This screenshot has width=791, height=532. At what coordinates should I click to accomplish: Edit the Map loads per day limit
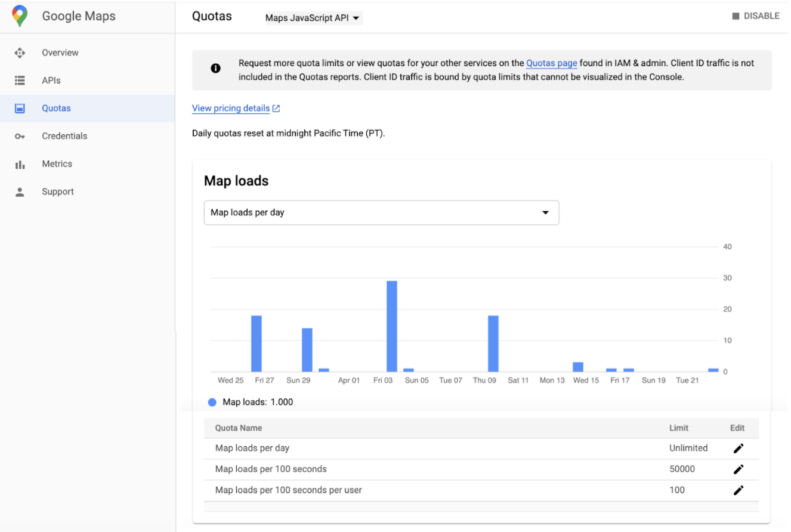739,448
